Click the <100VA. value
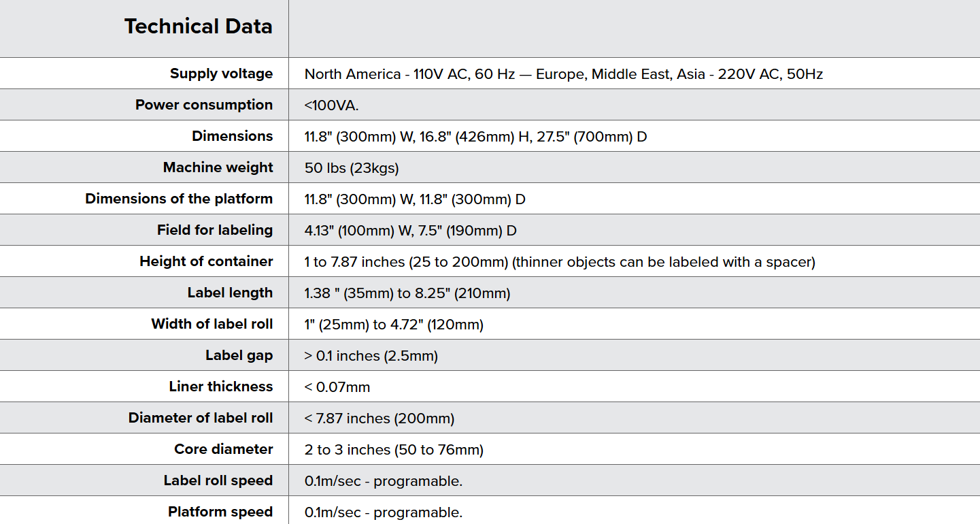The width and height of the screenshot is (980, 524). (x=332, y=105)
